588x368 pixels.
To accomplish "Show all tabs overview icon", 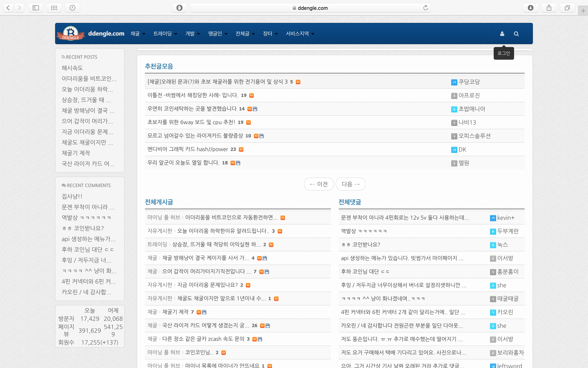I will (567, 8).
